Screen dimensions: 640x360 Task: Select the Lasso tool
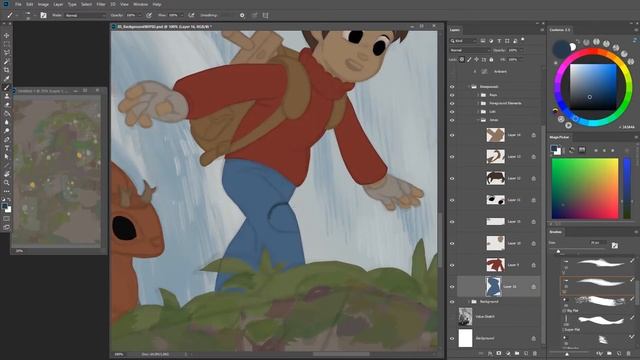[x=7, y=53]
